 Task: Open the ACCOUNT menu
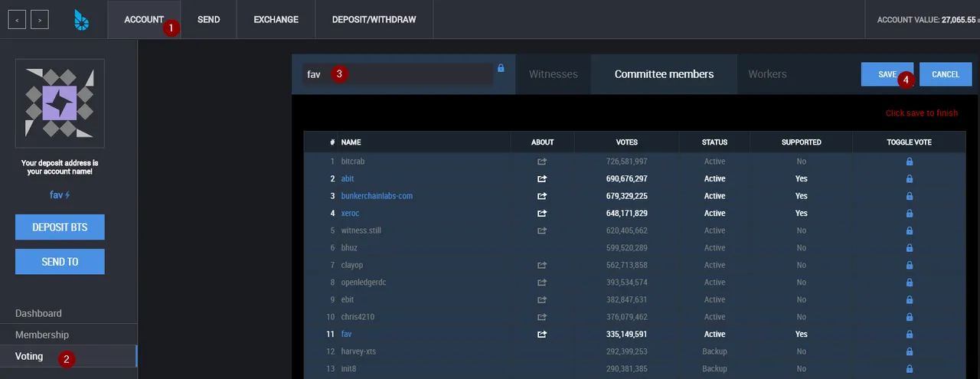coord(144,20)
